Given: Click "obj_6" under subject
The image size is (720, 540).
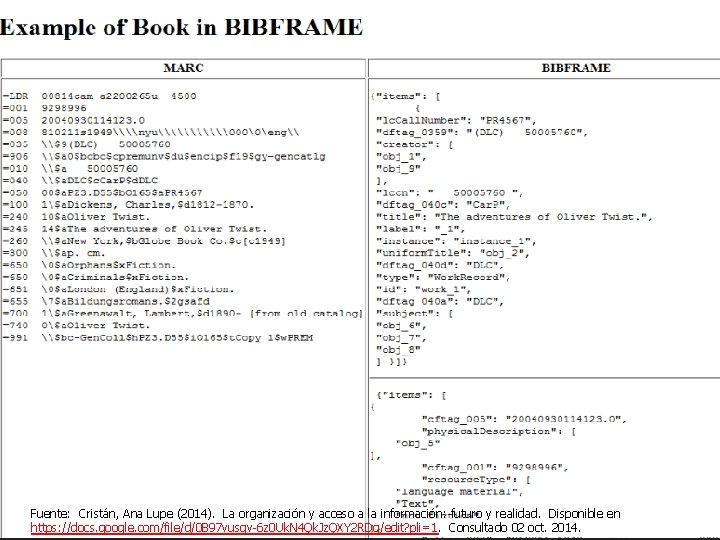Looking at the screenshot, I should 401,326.
